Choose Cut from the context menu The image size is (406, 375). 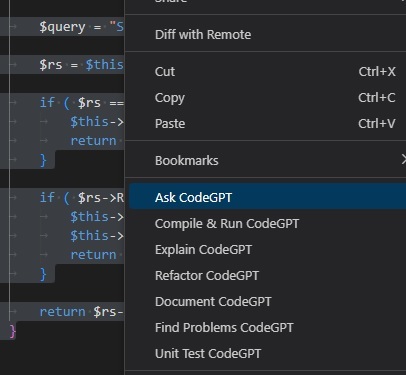[x=267, y=72]
